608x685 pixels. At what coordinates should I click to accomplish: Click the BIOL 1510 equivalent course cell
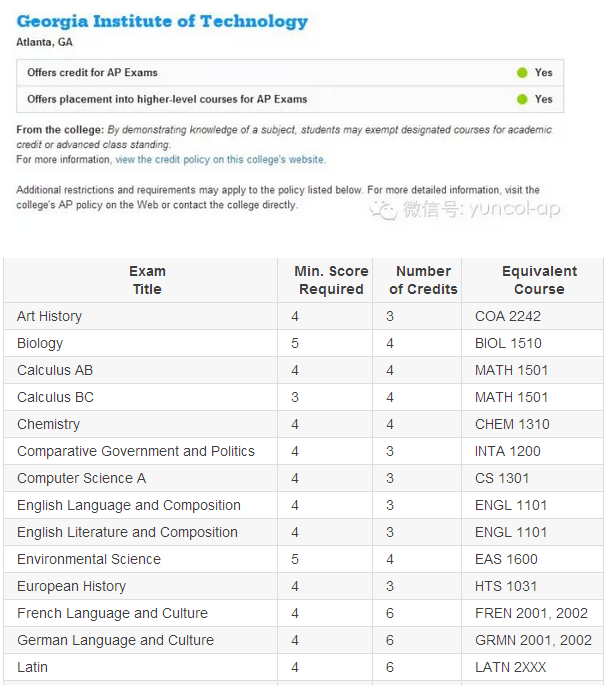[x=508, y=343]
